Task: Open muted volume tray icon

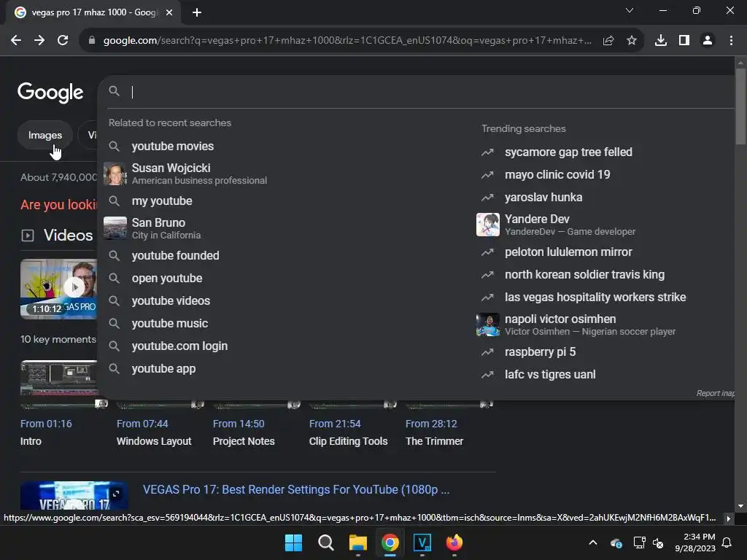Action: coord(658,542)
